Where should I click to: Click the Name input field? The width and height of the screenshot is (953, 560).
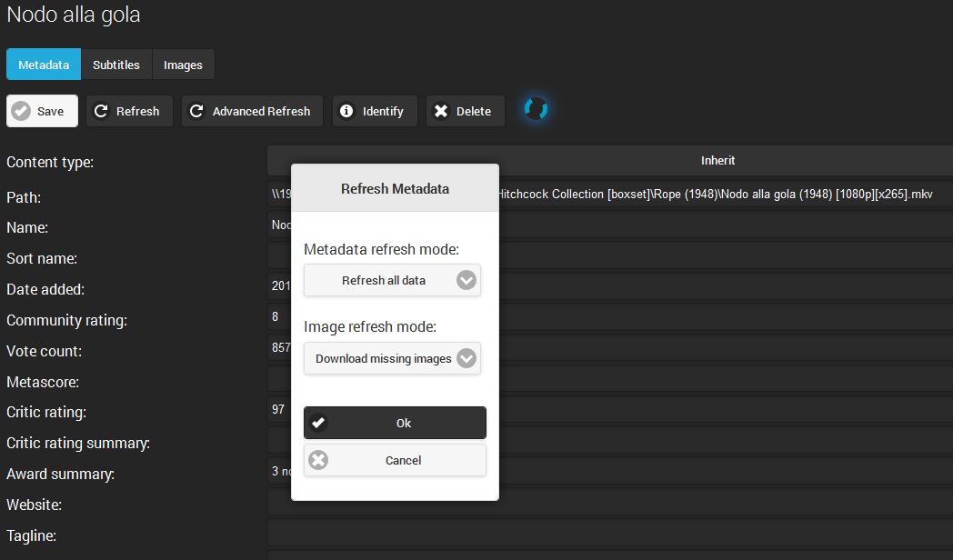pos(609,225)
